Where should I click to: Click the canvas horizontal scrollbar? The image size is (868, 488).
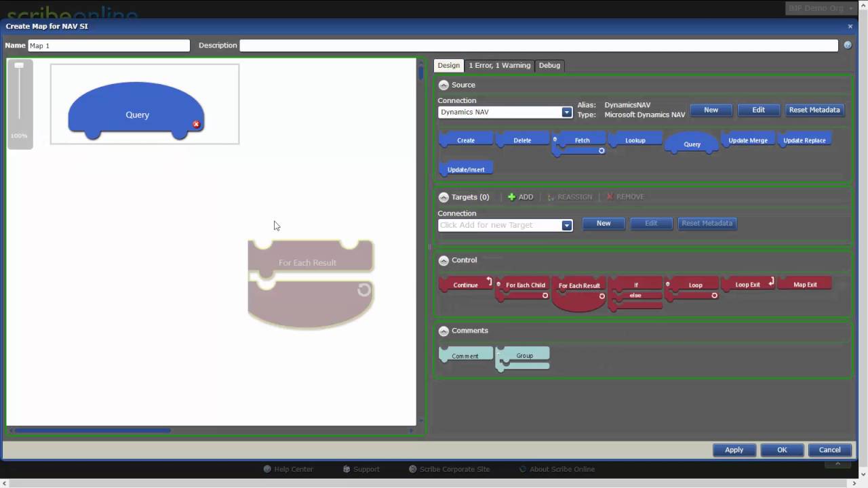point(93,430)
